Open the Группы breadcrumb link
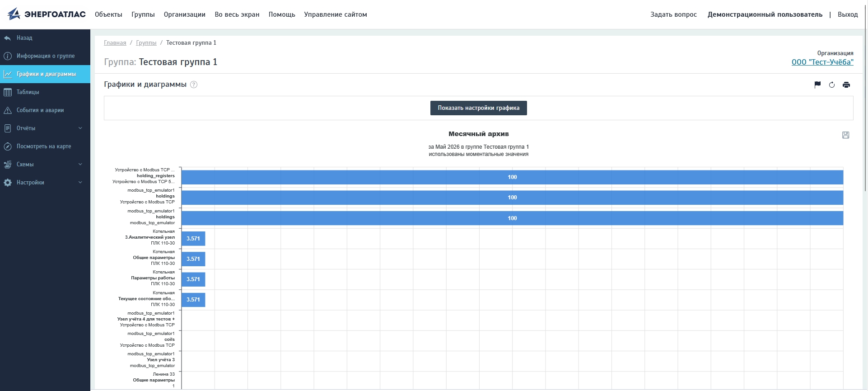This screenshot has height=391, width=868. (146, 43)
